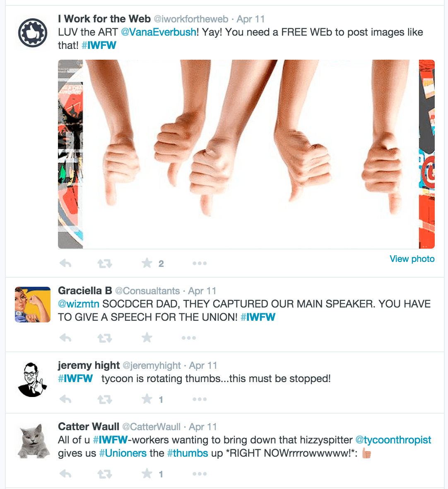Reply to jeremy hight's tweet
The image size is (448, 489).
[x=65, y=399]
